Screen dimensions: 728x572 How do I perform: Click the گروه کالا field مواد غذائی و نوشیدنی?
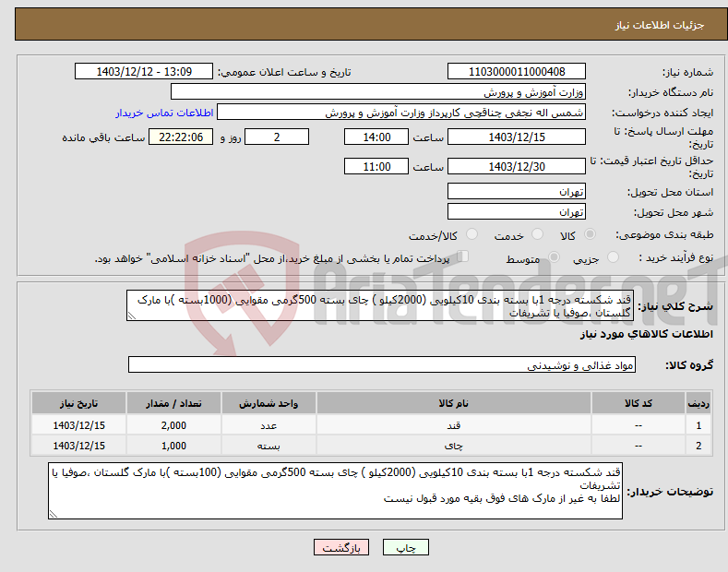point(382,365)
